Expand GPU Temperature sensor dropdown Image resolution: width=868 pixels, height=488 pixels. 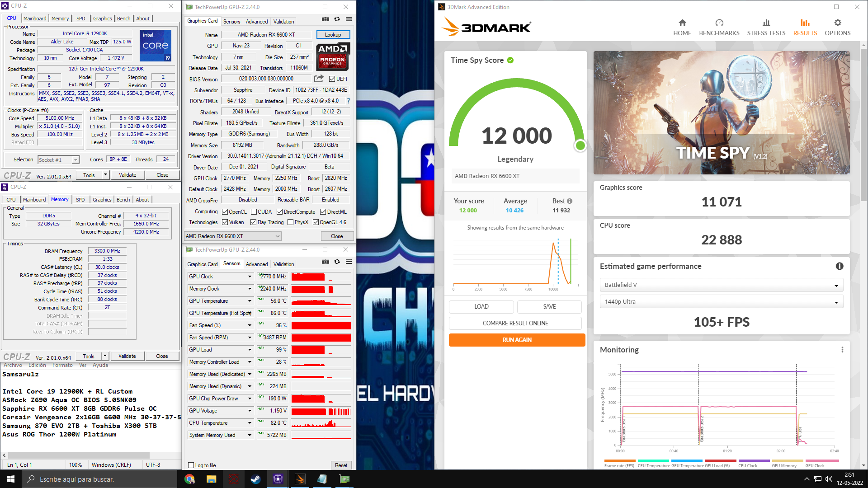click(249, 301)
